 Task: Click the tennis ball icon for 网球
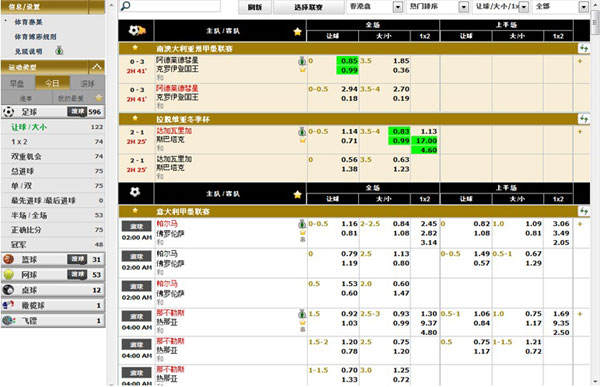tap(8, 274)
